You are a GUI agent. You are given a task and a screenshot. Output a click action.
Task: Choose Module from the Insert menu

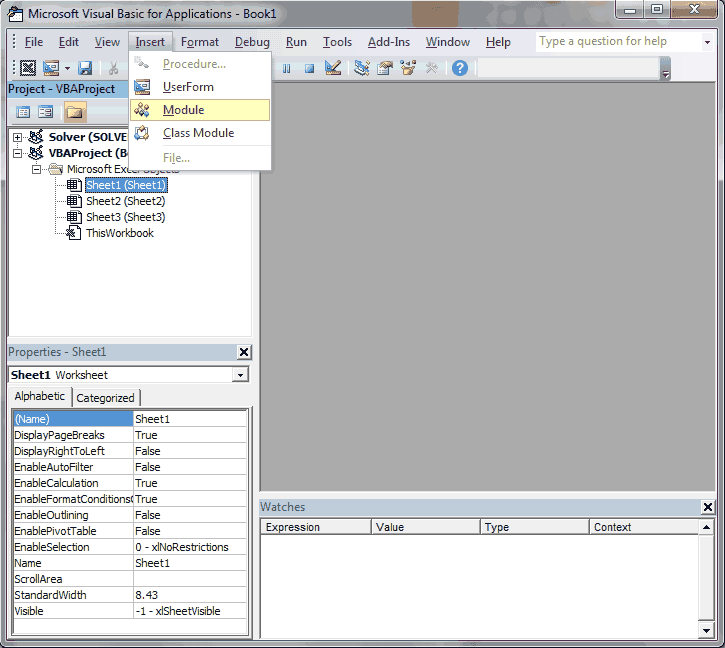coord(183,110)
